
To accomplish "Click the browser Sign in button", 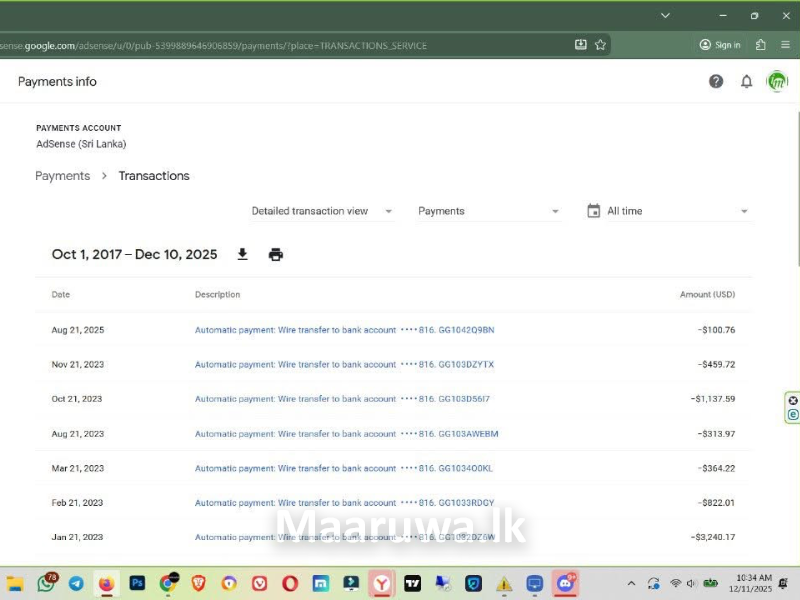I will (720, 45).
